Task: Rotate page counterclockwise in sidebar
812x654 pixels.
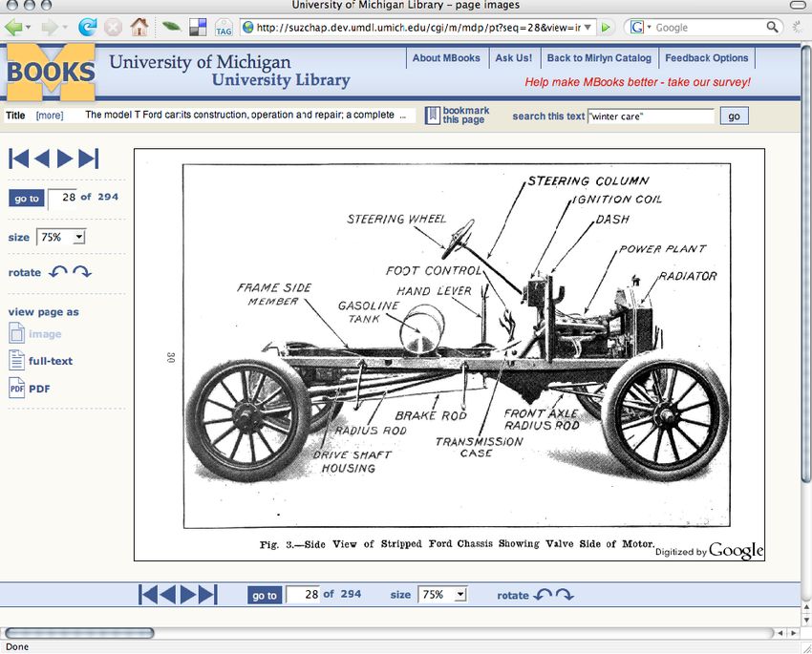Action: coord(58,272)
